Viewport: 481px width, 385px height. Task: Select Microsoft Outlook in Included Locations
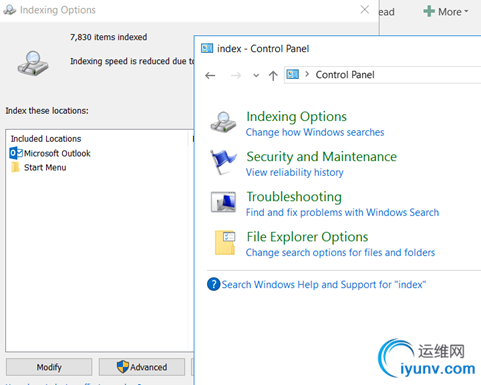point(50,153)
